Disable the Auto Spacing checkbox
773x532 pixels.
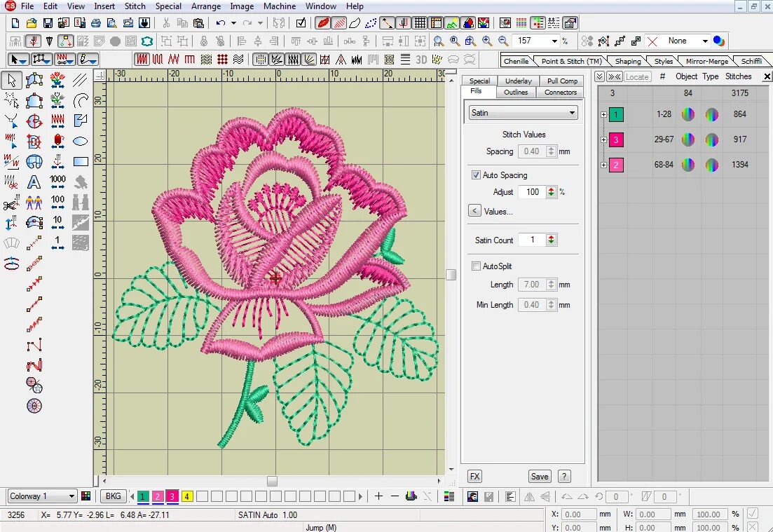pyautogui.click(x=477, y=175)
